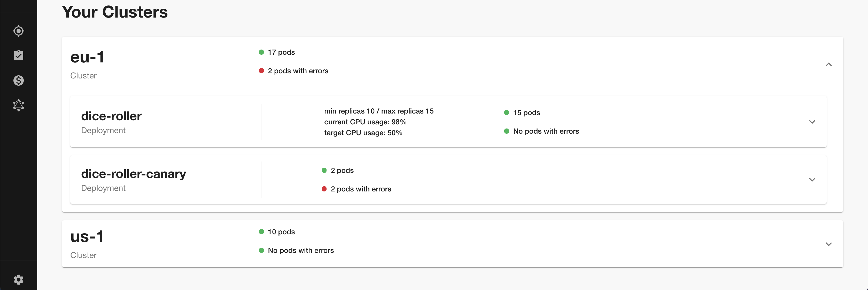Select the us-1 cluster title

[87, 237]
